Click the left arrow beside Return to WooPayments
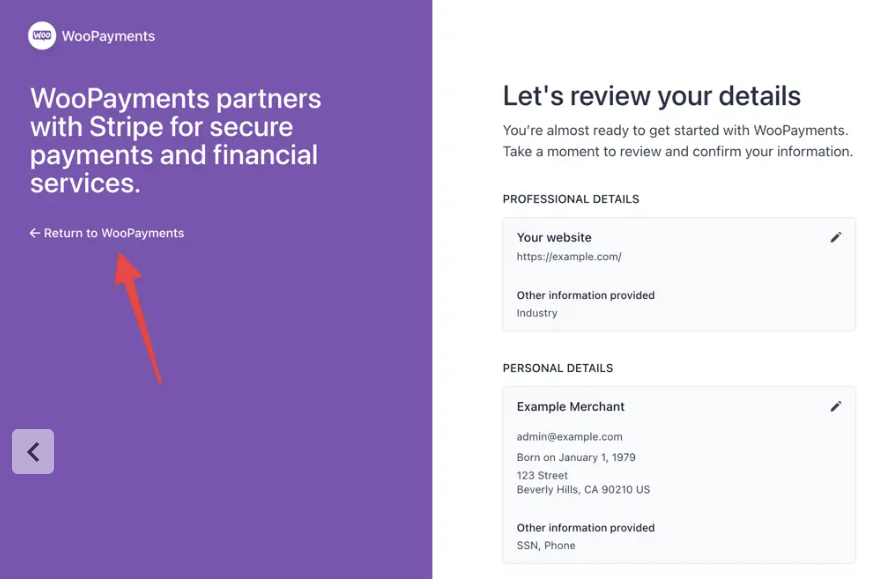This screenshot has height=579, width=870. point(35,233)
